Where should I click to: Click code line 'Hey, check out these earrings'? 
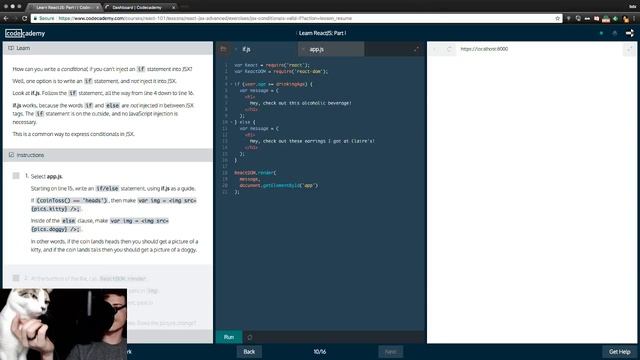[x=312, y=141]
